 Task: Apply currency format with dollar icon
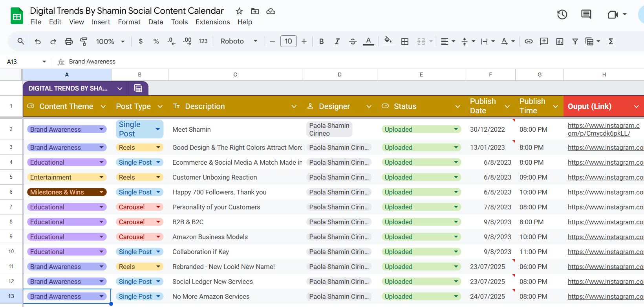pyautogui.click(x=141, y=41)
